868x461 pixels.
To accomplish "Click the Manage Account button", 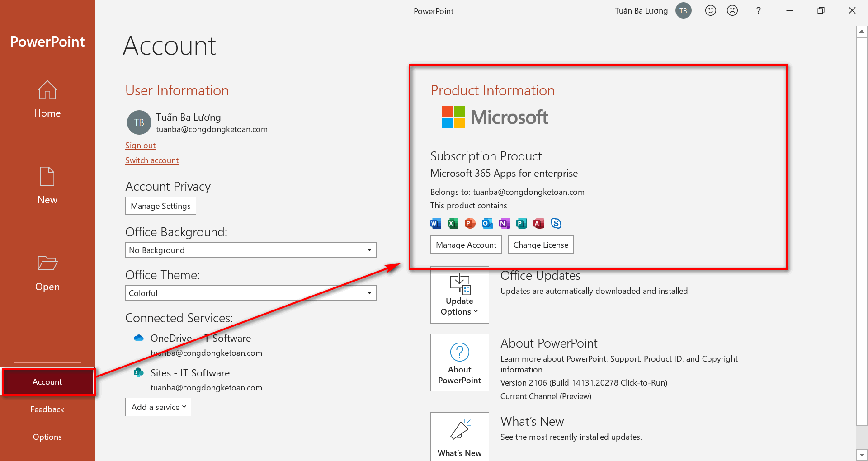I will [x=466, y=245].
